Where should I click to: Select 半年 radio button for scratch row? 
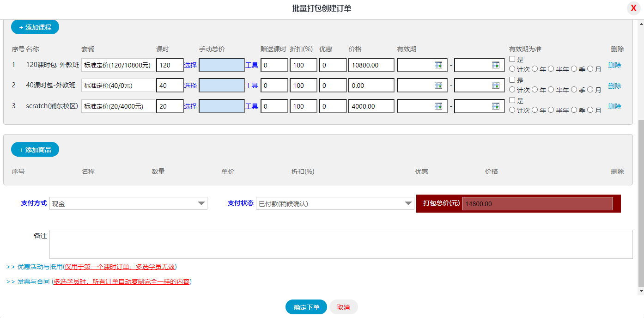551,110
